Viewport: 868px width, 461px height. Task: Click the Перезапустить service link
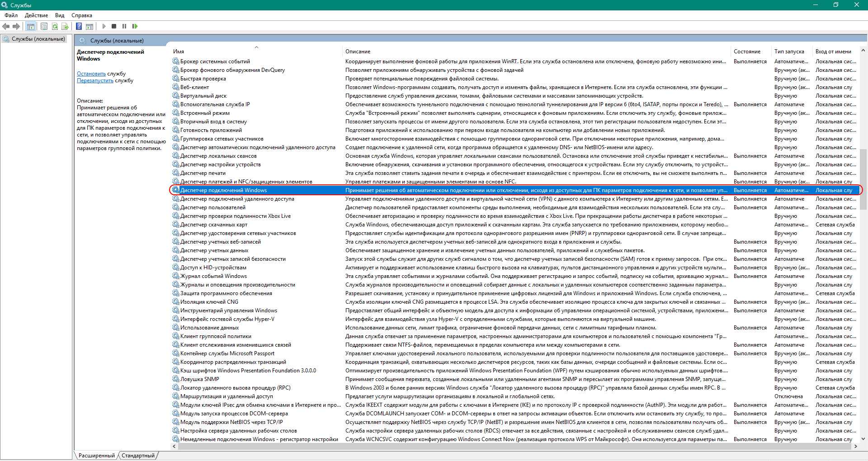95,80
